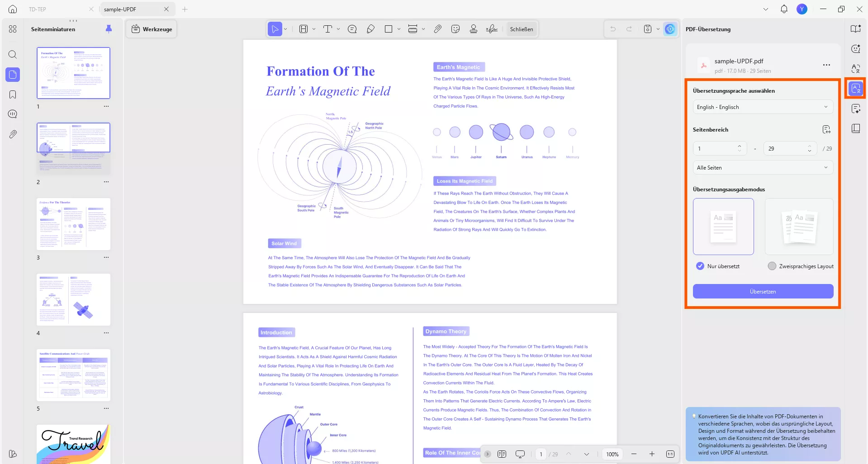Open 'Alle Seiten' page range dropdown

tap(763, 168)
